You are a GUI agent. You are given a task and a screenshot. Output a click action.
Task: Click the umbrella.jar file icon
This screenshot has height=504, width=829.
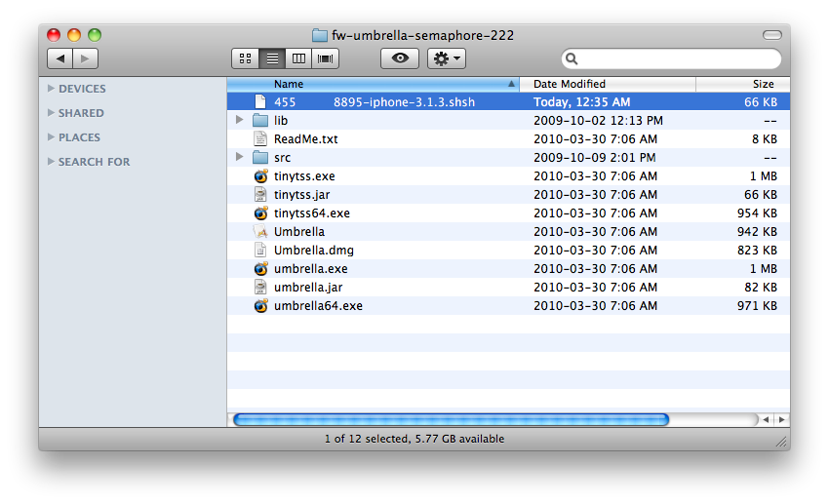tap(260, 288)
